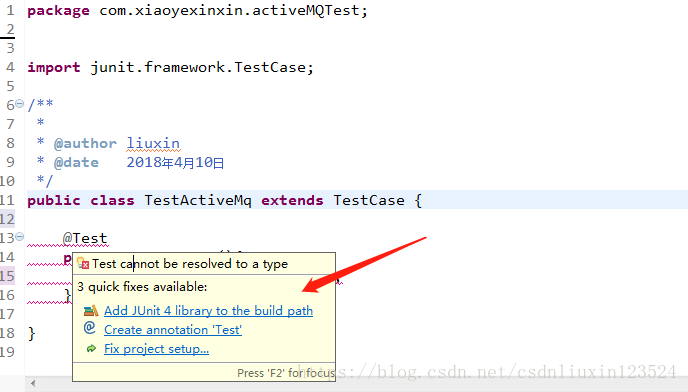This screenshot has width=688, height=392.
Task: Click the green arrow icon beside 'Fix project setup'
Action: tap(91, 349)
